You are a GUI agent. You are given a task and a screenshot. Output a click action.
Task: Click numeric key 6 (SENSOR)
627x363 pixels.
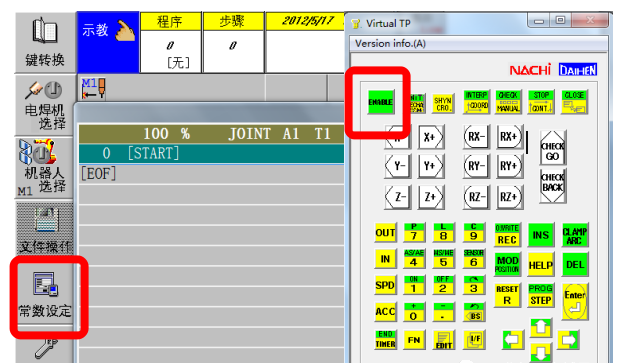pos(474,259)
